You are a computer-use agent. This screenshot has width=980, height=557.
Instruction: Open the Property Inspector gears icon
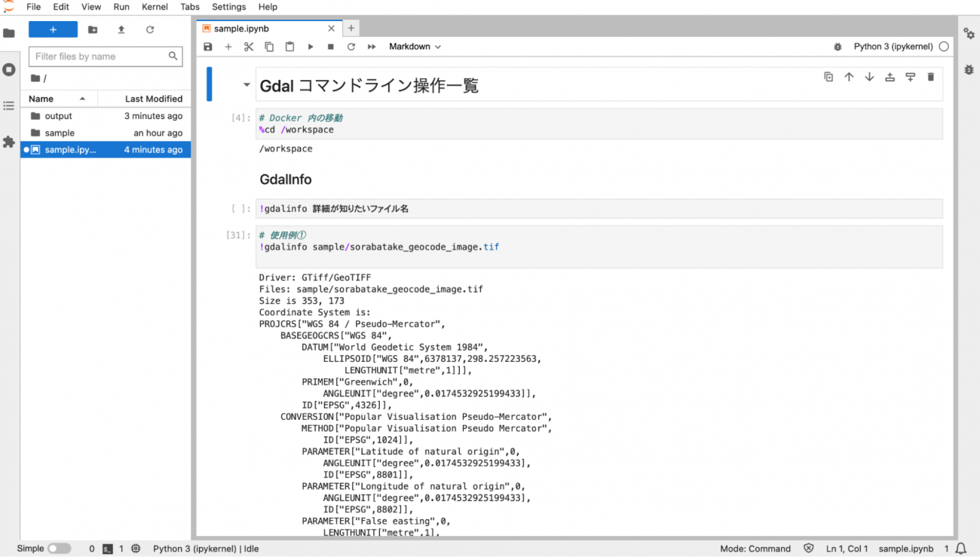pos(969,33)
